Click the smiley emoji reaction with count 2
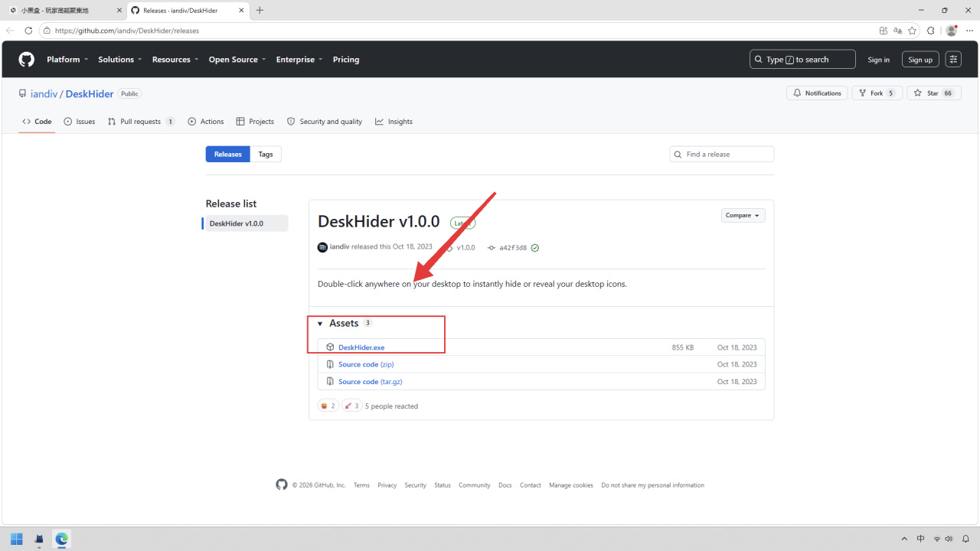Viewport: 980px width, 551px height. click(328, 406)
